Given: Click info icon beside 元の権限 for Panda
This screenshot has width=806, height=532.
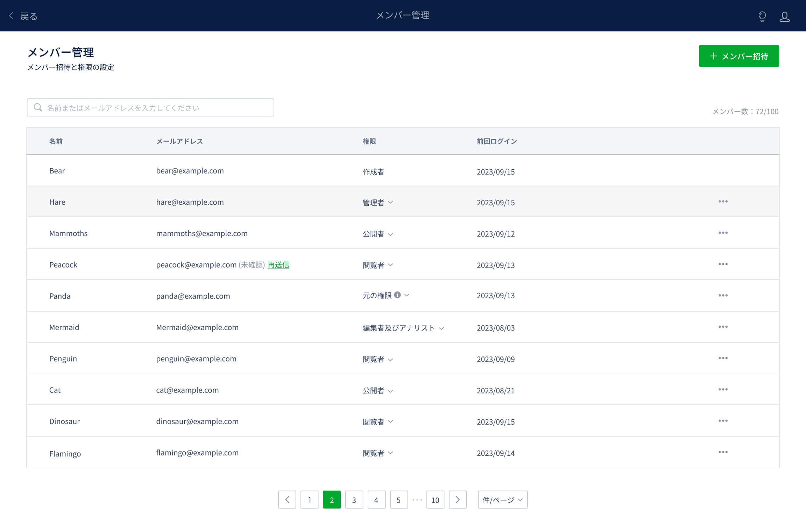Looking at the screenshot, I should 397,295.
